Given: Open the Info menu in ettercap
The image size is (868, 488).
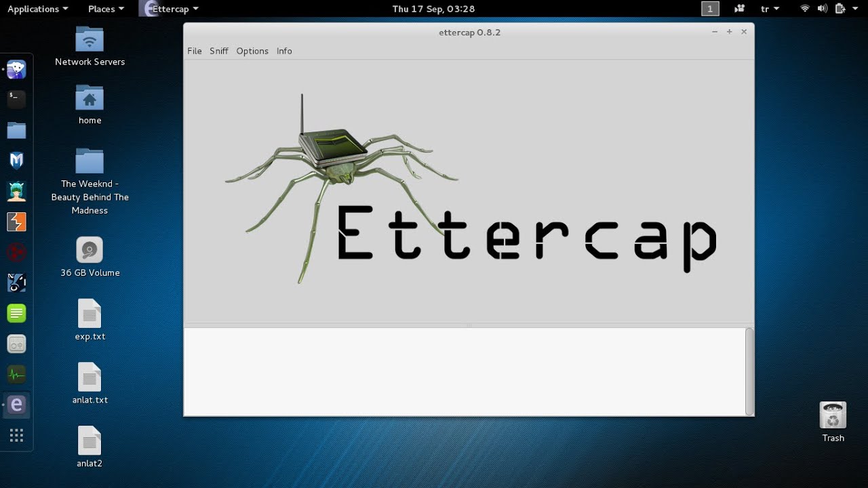Looking at the screenshot, I should click(284, 51).
